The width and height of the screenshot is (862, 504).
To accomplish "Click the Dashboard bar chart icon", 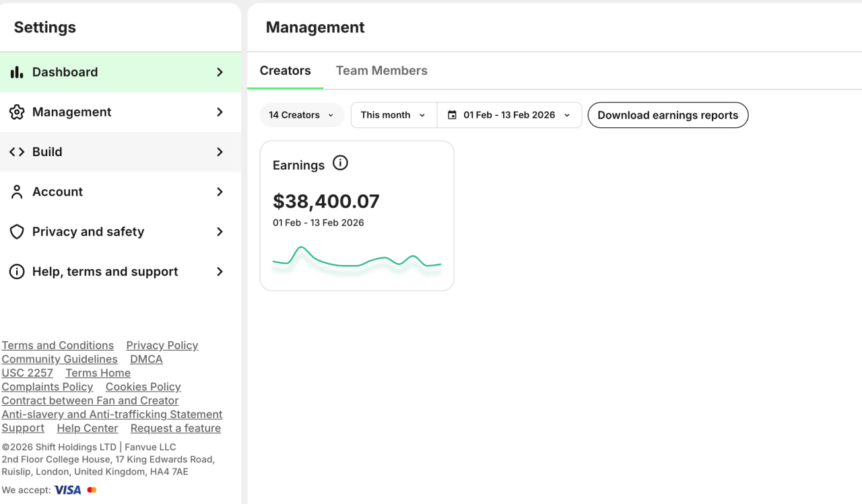I will click(x=17, y=72).
